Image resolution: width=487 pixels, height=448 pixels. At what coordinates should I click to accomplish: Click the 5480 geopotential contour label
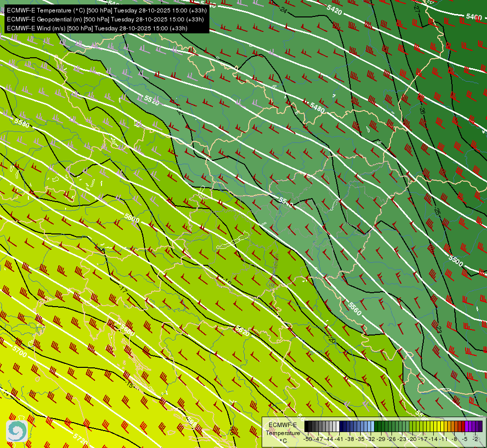click(x=317, y=108)
